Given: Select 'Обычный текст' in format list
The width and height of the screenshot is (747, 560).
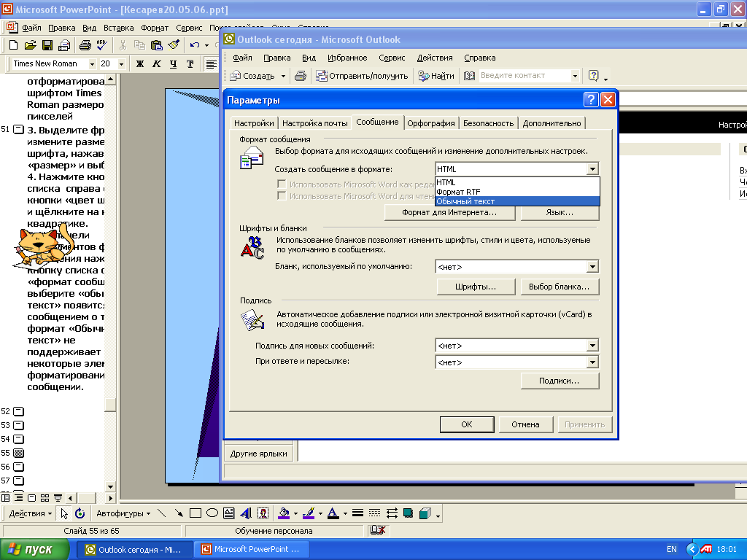Looking at the screenshot, I should pos(517,201).
